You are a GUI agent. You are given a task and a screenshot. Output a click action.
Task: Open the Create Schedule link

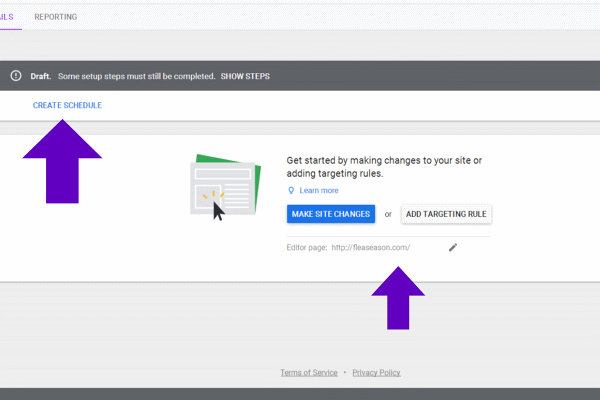click(x=67, y=105)
